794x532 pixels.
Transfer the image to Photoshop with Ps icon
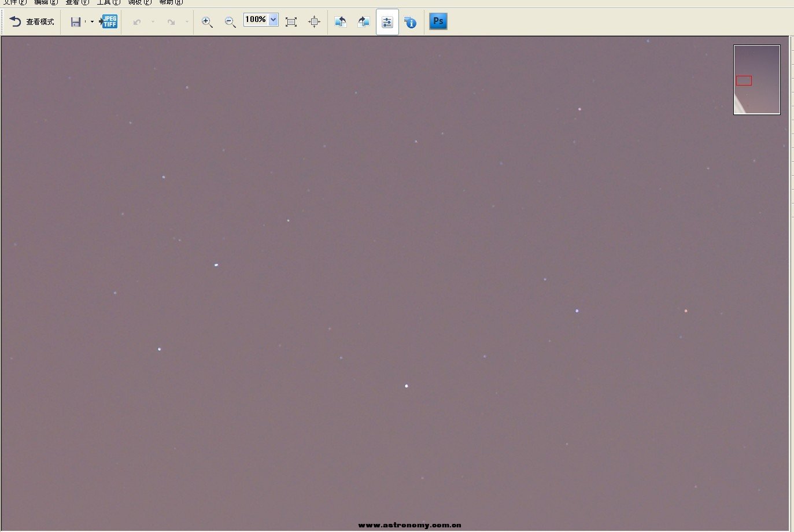pyautogui.click(x=438, y=21)
